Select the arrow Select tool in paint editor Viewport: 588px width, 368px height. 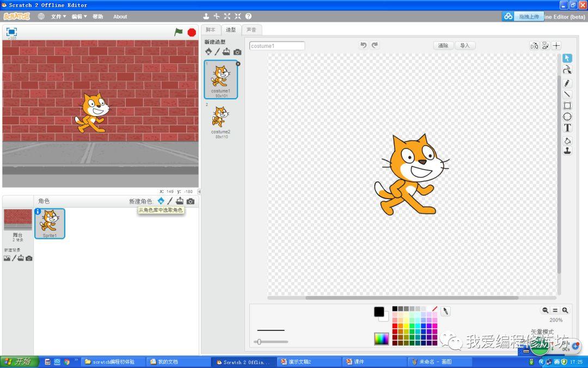567,58
